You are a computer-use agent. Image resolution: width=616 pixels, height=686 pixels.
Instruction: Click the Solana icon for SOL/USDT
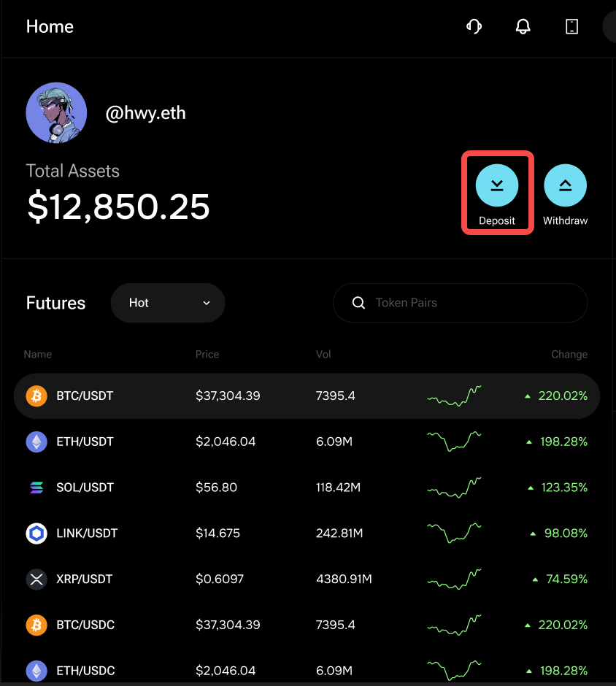(x=36, y=487)
